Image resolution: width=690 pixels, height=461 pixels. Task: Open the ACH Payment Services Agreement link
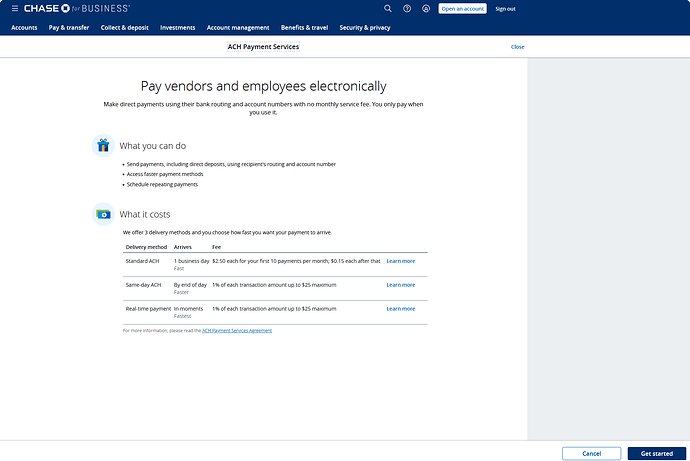236,330
